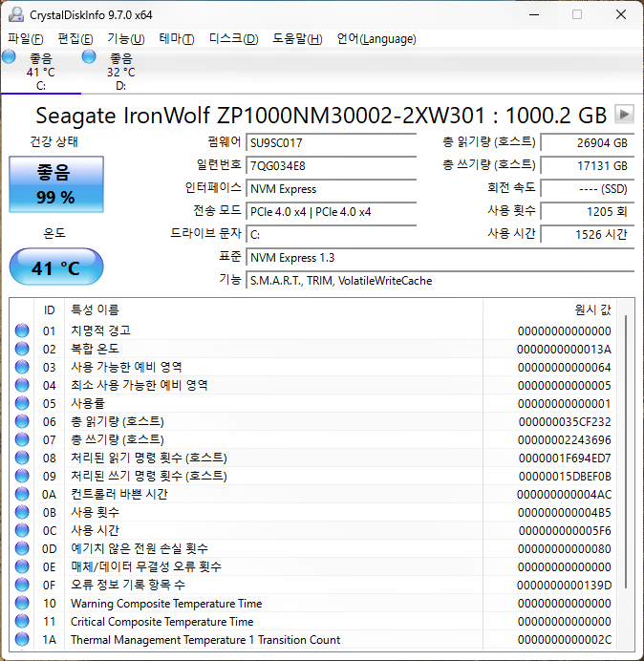Select the drive title Seagate IronWolf ZP1000NM30002-2XW301
Image resolution: width=644 pixels, height=661 pixels.
(260, 116)
